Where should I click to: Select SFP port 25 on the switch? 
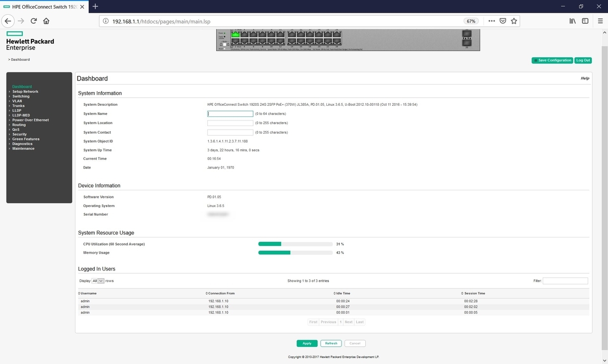(467, 33)
